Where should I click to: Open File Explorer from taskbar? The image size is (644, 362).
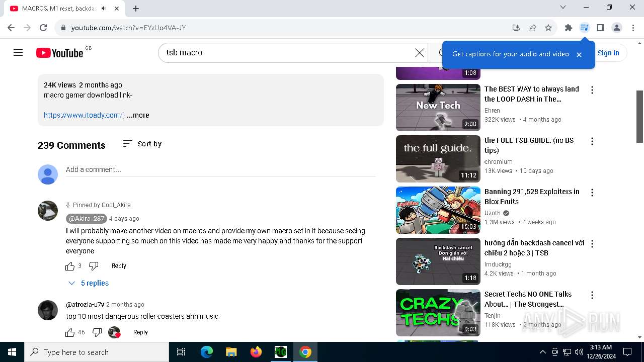pyautogui.click(x=231, y=352)
